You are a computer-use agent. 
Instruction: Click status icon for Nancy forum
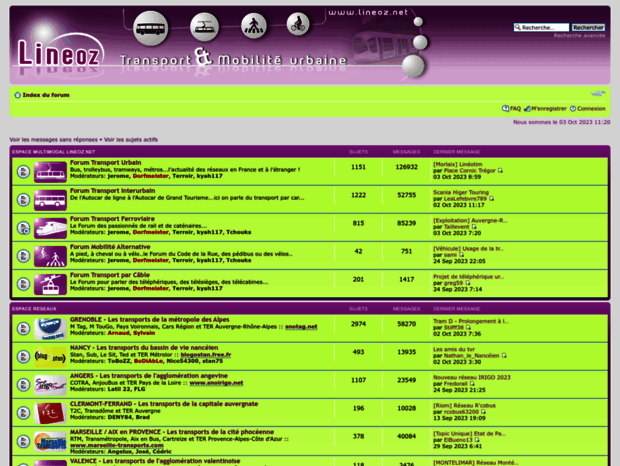[23, 357]
